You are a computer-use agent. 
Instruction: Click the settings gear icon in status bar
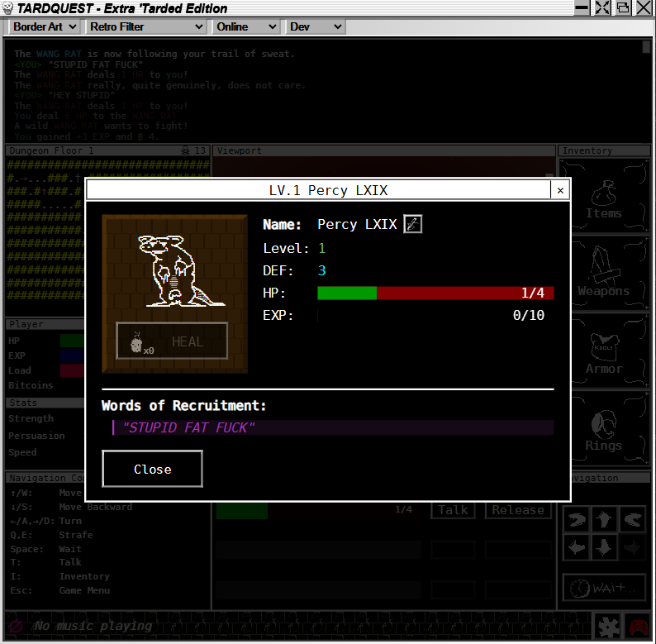click(x=610, y=627)
